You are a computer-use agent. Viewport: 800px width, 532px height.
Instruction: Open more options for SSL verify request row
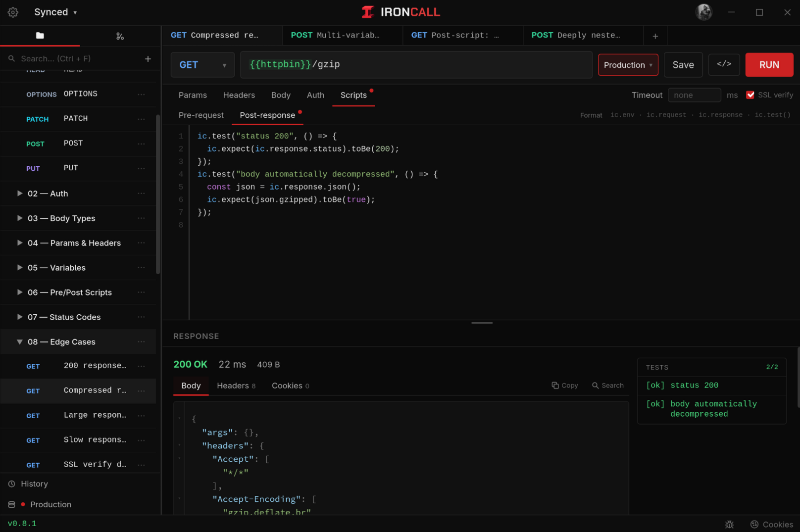click(x=141, y=465)
